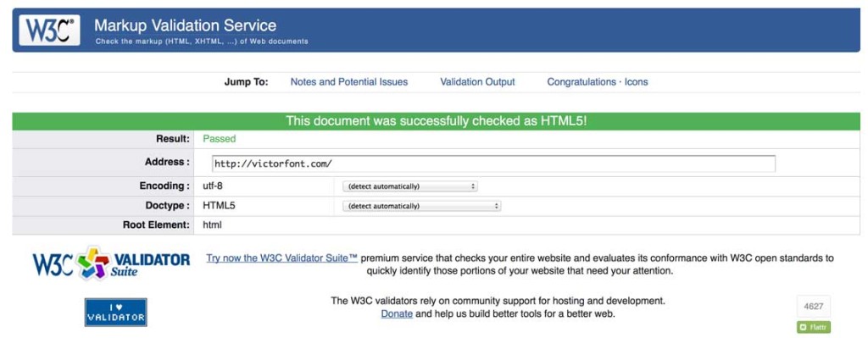The height and width of the screenshot is (338, 868).
Task: Click the Address : row label
Action: click(167, 162)
